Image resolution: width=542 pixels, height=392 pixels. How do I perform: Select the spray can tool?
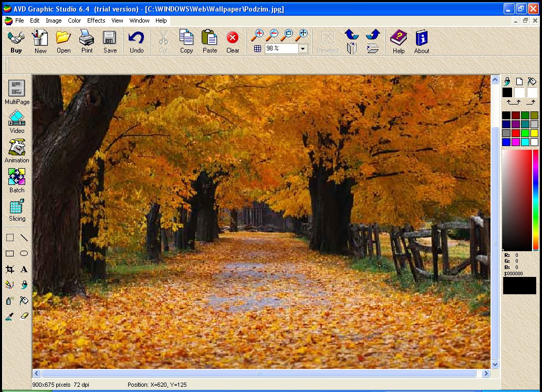point(9,301)
